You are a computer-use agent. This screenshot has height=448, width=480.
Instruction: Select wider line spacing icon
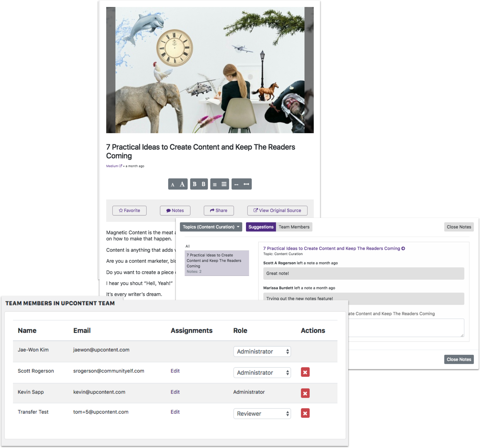(224, 184)
